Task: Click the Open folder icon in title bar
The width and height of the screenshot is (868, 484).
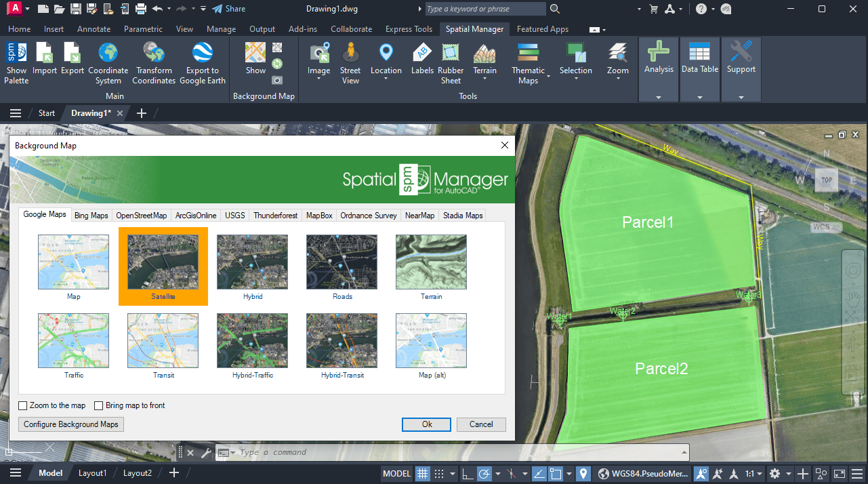Action: click(60, 9)
